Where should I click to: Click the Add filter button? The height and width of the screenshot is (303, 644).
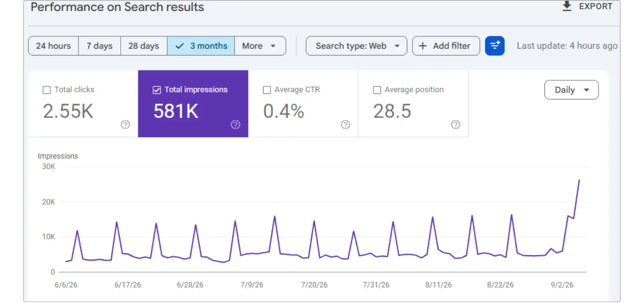click(446, 46)
